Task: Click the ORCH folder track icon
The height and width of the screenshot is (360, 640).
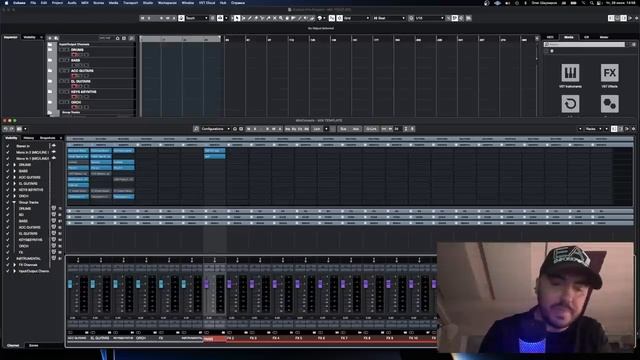Action: coord(50,102)
